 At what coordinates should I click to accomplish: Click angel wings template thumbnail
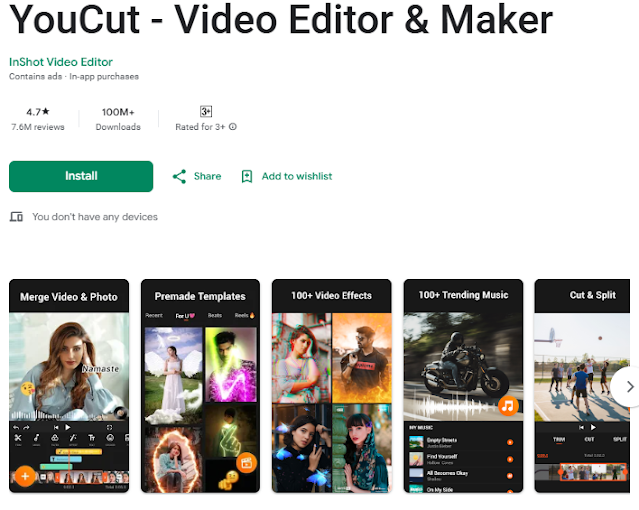pos(174,375)
